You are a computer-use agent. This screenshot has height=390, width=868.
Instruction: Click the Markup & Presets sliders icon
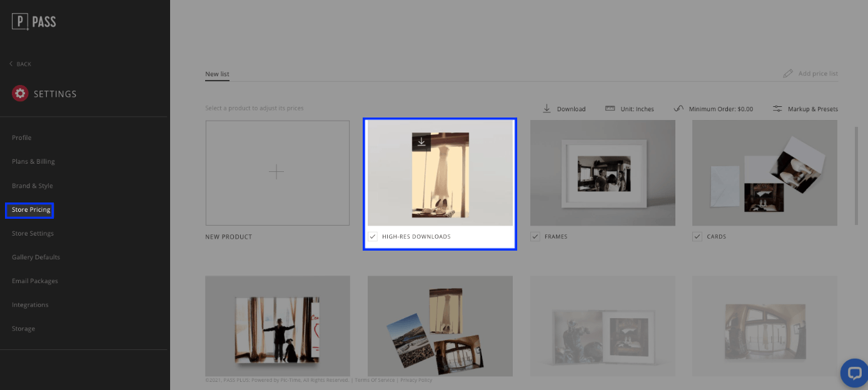point(777,108)
